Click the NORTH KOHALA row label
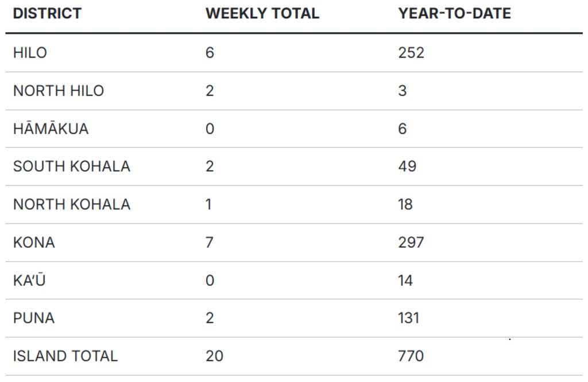The height and width of the screenshot is (382, 588). tap(72, 204)
